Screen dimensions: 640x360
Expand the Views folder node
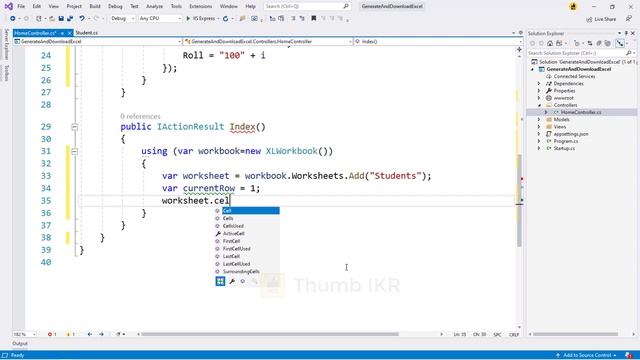(x=539, y=127)
